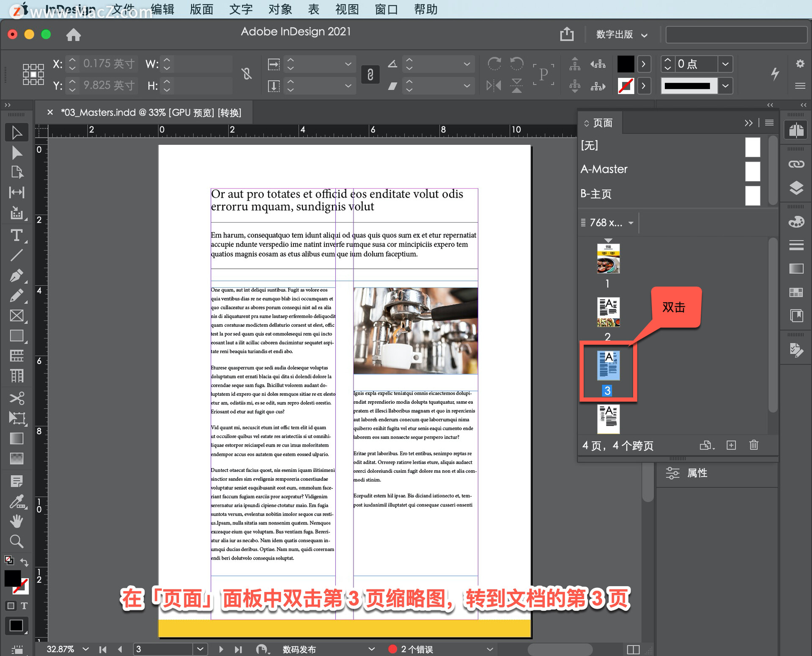Viewport: 812px width, 656px height.
Task: Select the Hand tool
Action: 16,521
